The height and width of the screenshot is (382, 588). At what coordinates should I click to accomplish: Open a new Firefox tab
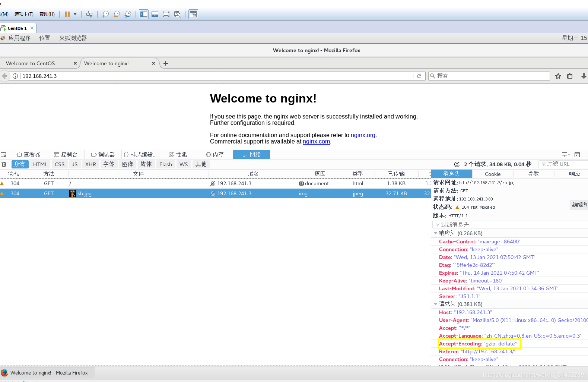pos(166,63)
